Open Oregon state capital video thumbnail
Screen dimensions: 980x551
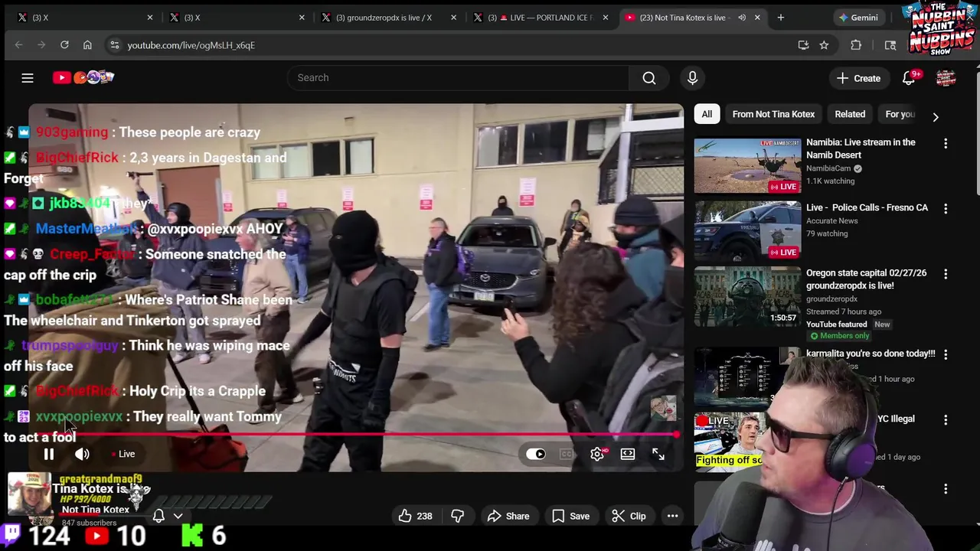747,296
